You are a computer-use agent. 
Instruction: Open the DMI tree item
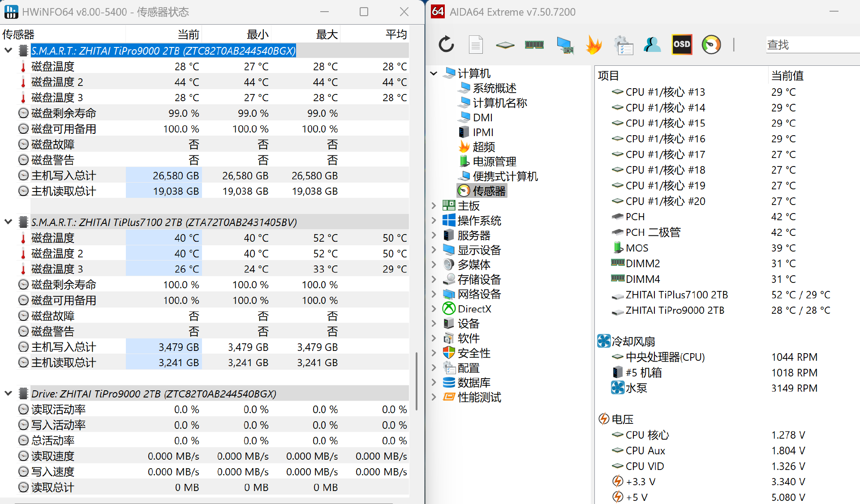483,117
